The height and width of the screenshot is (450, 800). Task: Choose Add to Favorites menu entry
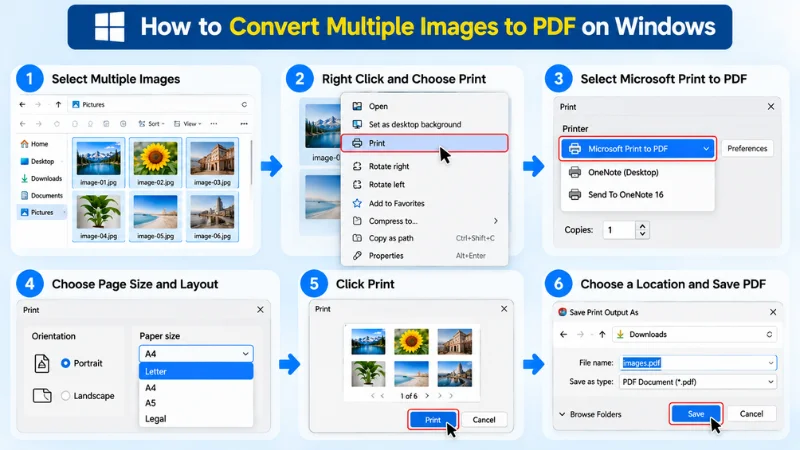pyautogui.click(x=424, y=203)
